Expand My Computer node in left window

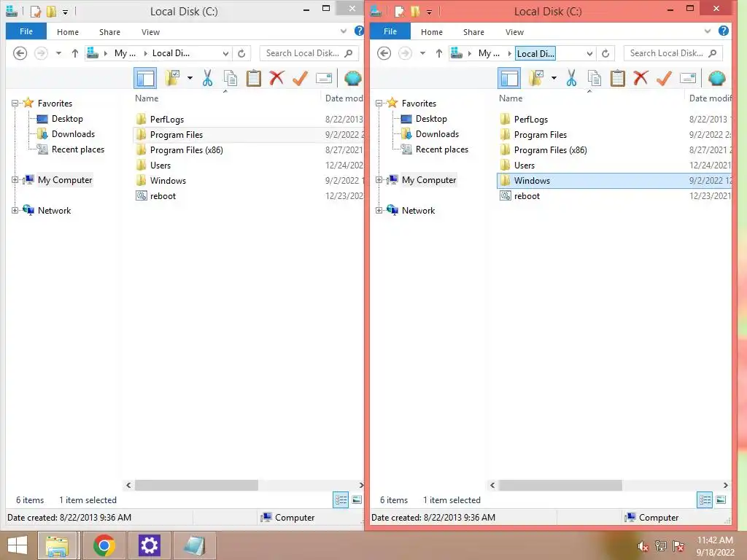pyautogui.click(x=15, y=180)
